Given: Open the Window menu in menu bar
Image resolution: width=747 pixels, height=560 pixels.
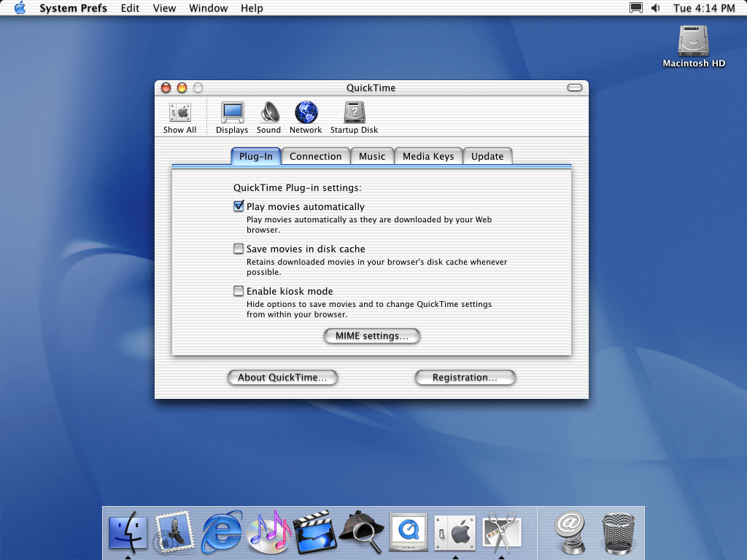Looking at the screenshot, I should tap(208, 8).
